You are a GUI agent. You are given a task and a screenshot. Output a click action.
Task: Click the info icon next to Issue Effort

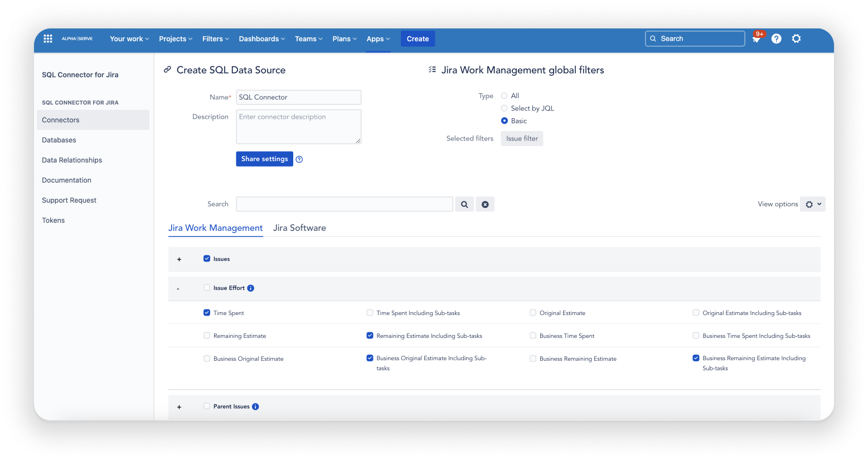250,288
